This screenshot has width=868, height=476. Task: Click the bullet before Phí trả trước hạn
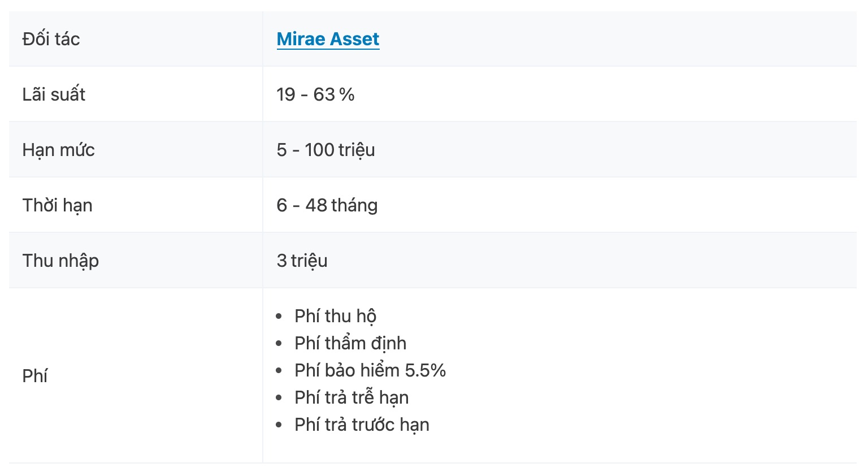click(279, 425)
